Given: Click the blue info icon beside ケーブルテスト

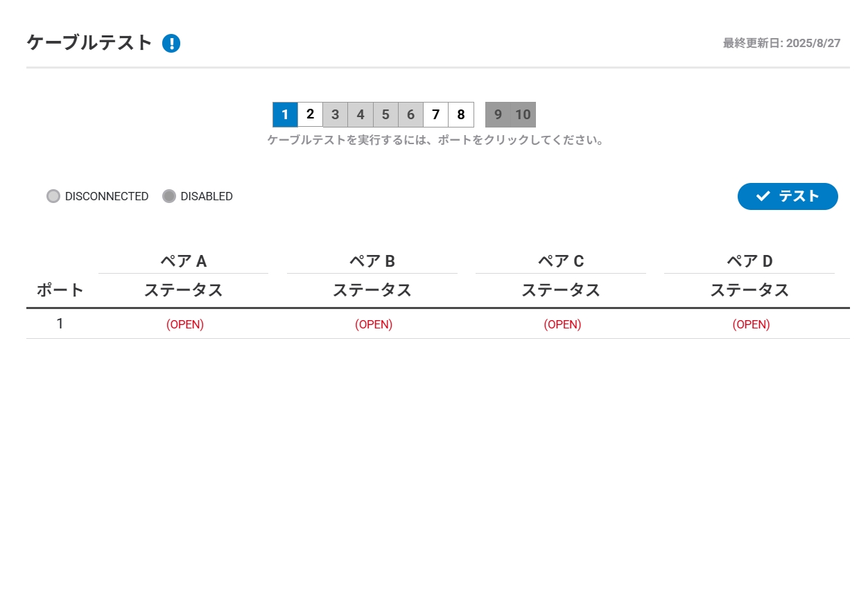Looking at the screenshot, I should pos(171,44).
